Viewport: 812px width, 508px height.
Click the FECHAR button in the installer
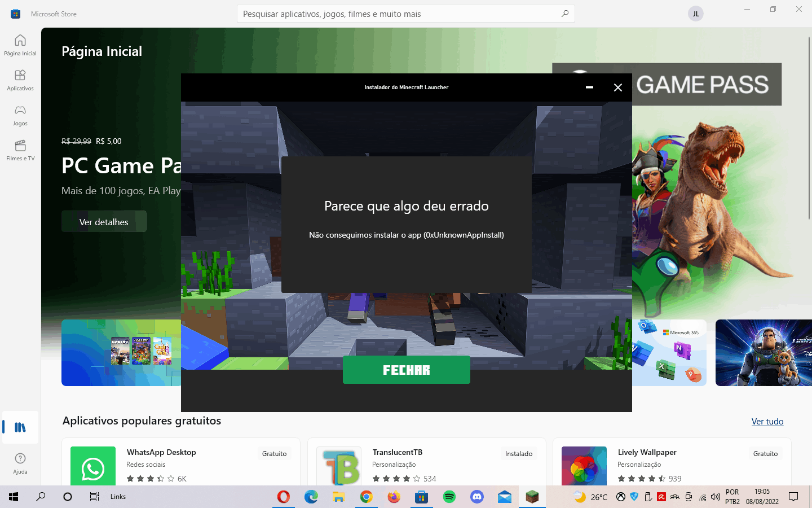(406, 370)
